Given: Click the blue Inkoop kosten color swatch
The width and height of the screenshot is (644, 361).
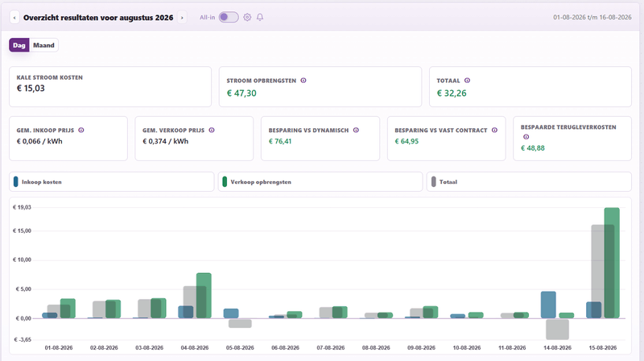Looking at the screenshot, I should 16,182.
